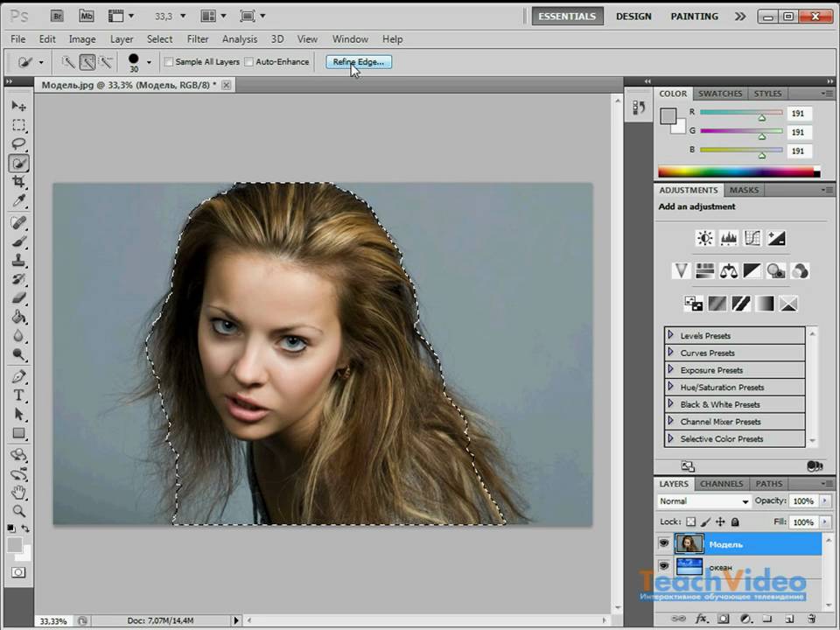Select the Eyedropper tool

(18, 201)
